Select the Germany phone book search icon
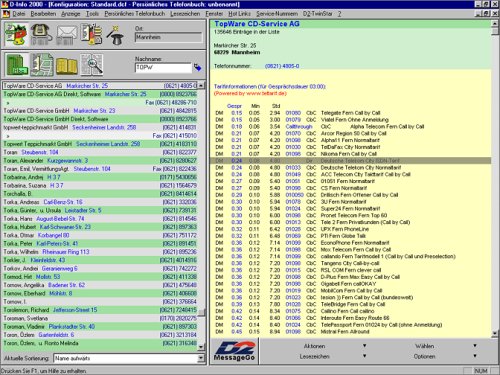 coord(16,34)
